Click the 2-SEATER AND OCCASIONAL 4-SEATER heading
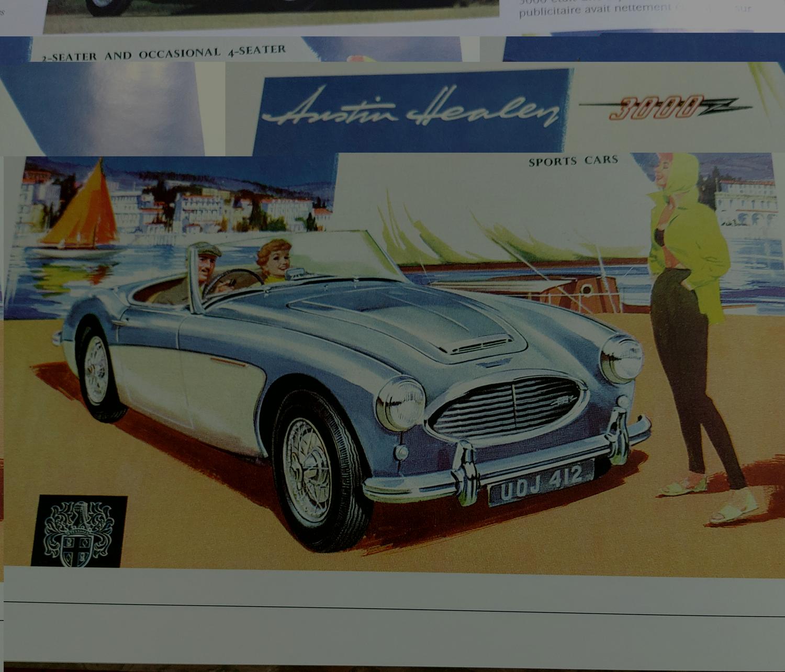Viewport: 785px width, 672px height. click(x=164, y=54)
